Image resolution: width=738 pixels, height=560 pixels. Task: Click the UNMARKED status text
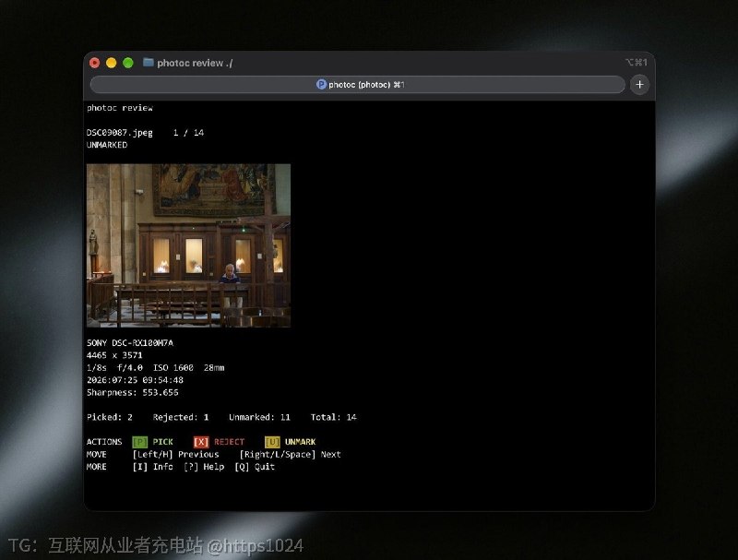[x=107, y=145]
